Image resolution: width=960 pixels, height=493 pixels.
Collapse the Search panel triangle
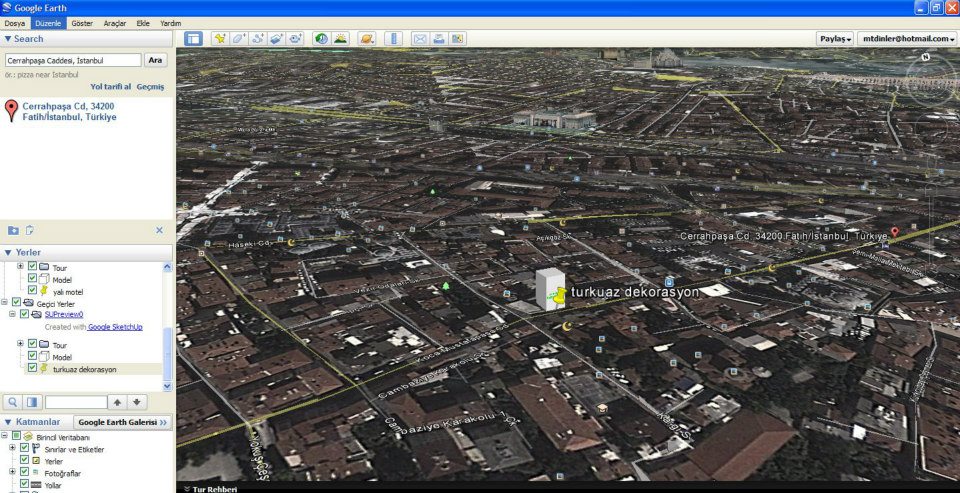pos(8,39)
